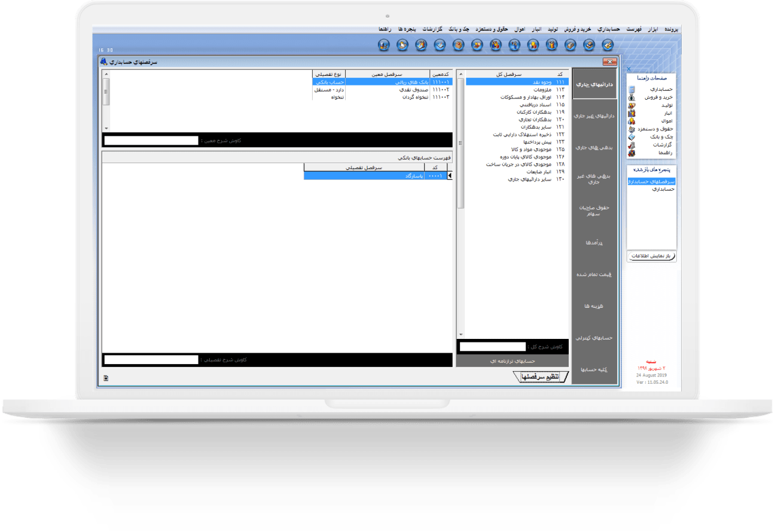Open the انبار icon in the guide panel
The height and width of the screenshot is (532, 775).
632,113
